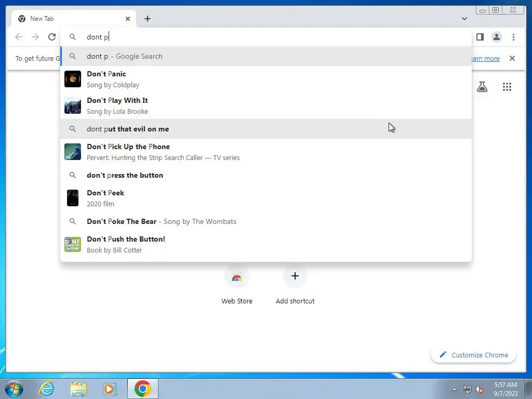Click the Add shortcut plus icon
The height and width of the screenshot is (399, 532).
point(295,276)
